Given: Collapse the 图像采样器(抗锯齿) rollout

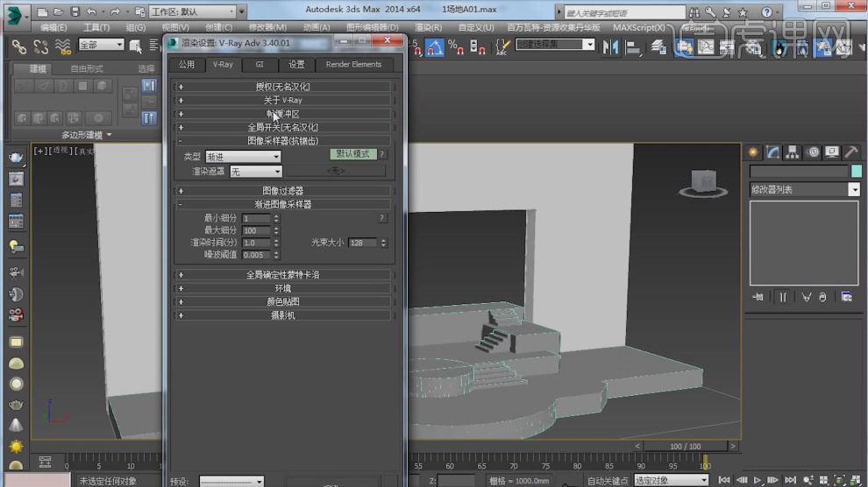Looking at the screenshot, I should click(x=283, y=141).
